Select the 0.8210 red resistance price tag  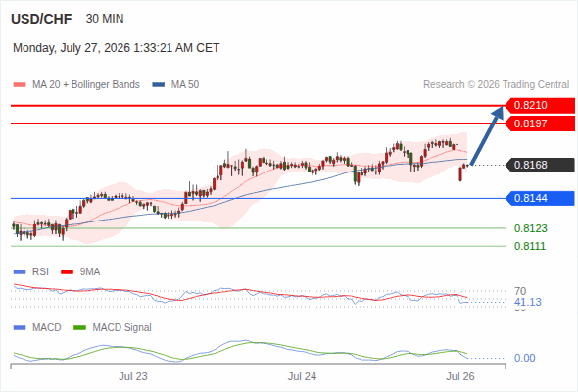tap(540, 105)
